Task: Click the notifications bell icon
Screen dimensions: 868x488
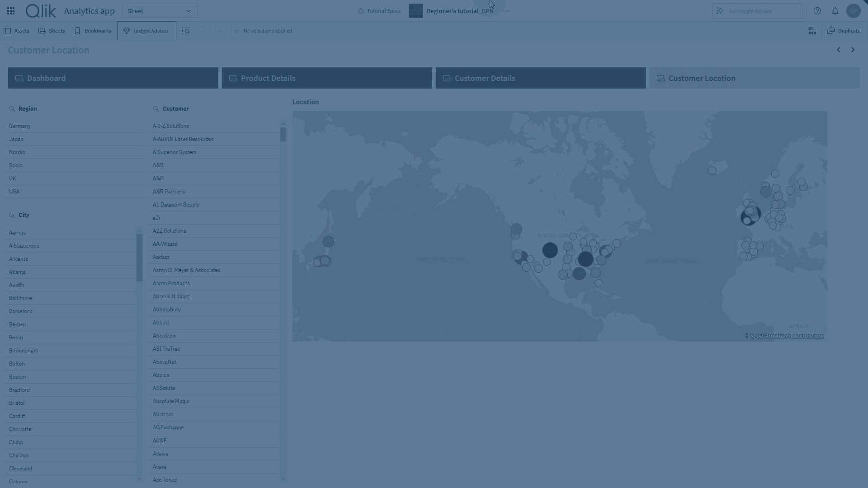Action: pyautogui.click(x=835, y=11)
